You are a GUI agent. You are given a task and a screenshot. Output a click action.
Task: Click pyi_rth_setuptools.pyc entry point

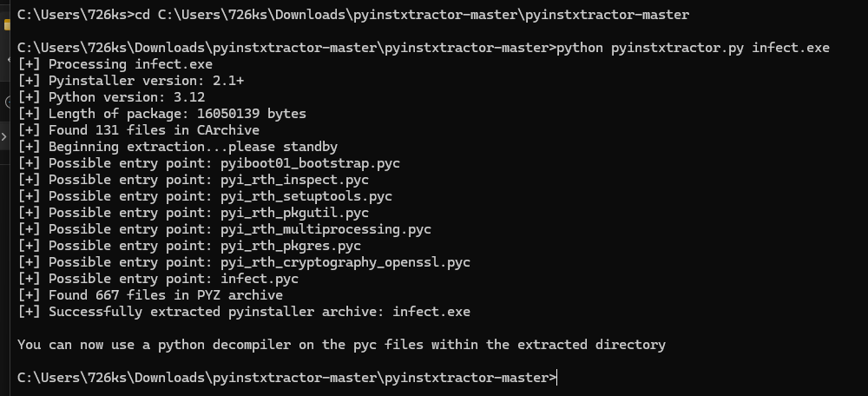pos(306,196)
